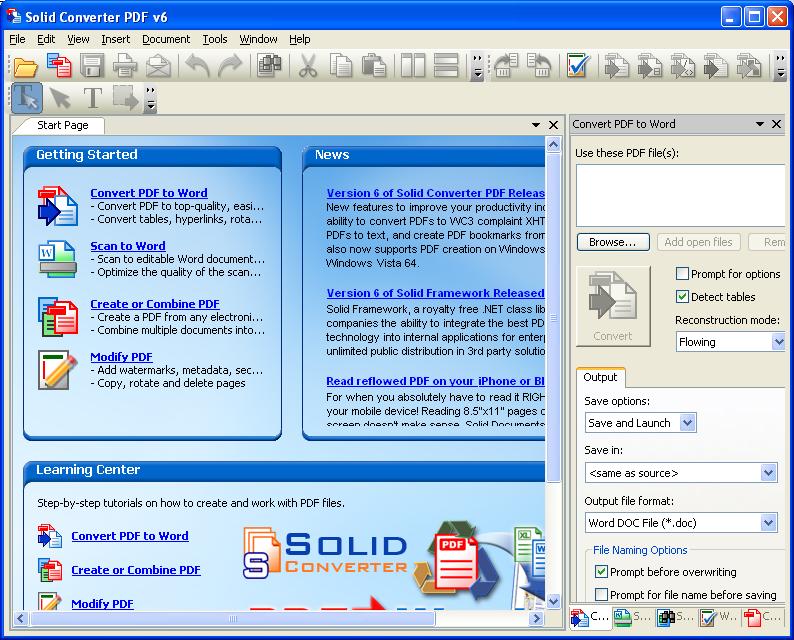This screenshot has width=794, height=640.
Task: Click the Print toolbar icon
Action: pos(125,66)
